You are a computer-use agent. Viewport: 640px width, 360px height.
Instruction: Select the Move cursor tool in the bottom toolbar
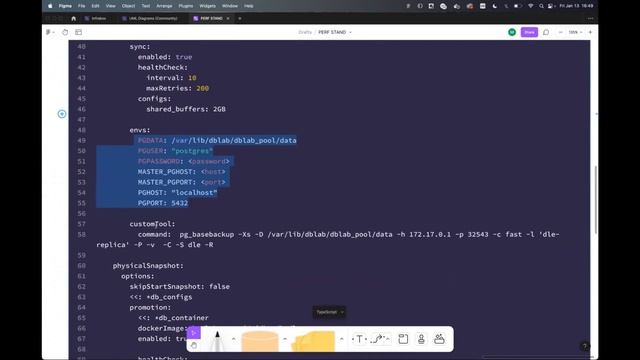[x=194, y=333]
